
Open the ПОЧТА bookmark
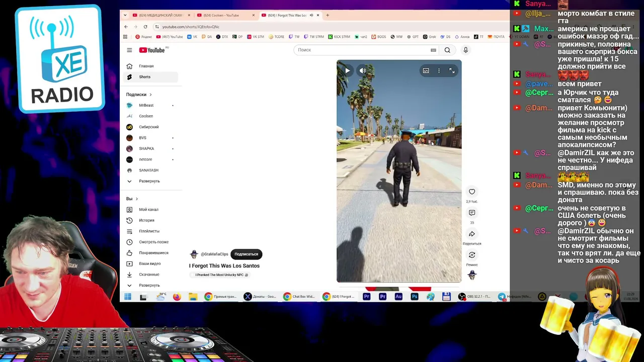(x=496, y=37)
